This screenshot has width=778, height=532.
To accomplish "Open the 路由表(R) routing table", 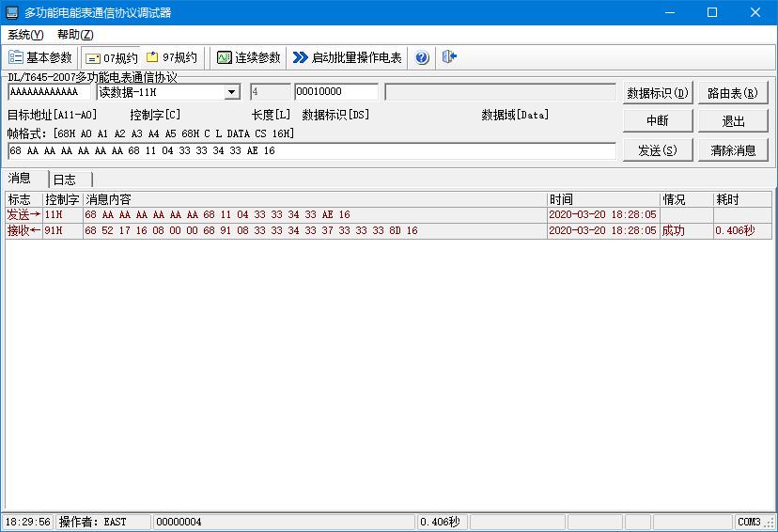I will (733, 93).
